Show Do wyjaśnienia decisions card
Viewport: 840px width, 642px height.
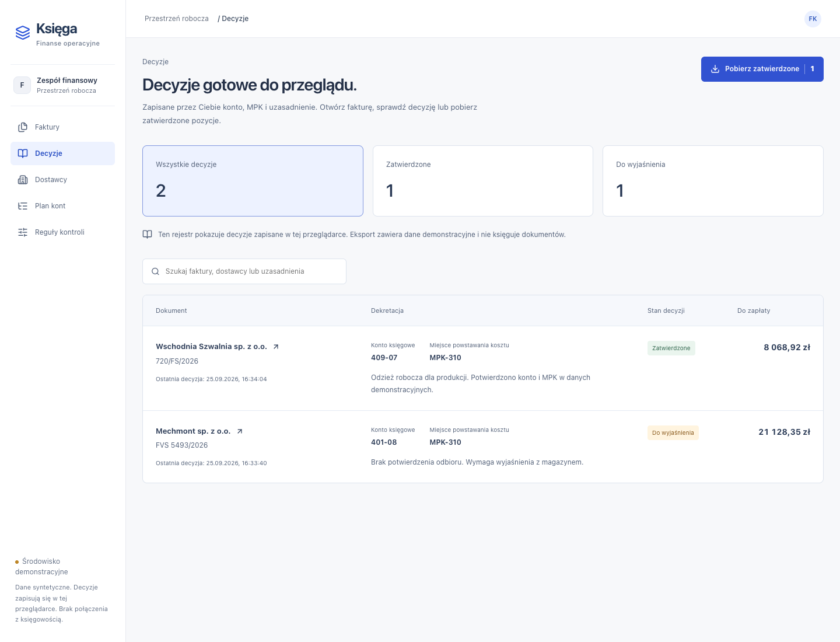pos(713,181)
